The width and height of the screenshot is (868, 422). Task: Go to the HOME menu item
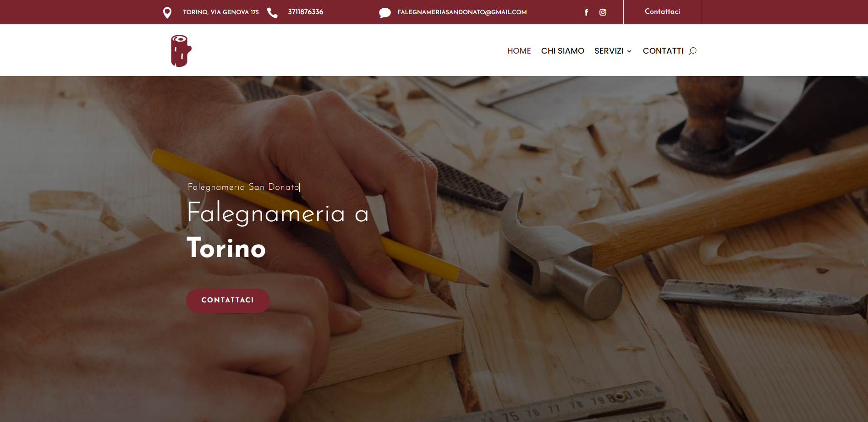tap(519, 51)
